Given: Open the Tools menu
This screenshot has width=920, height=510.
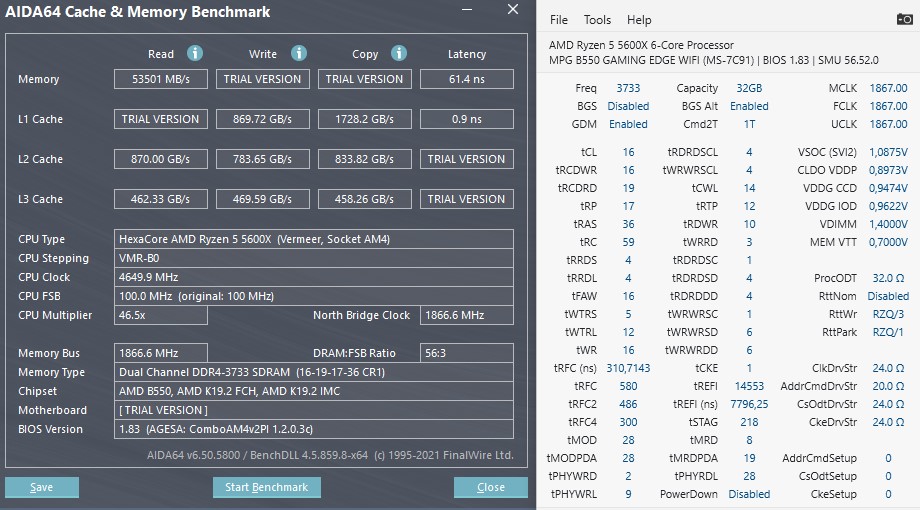Looking at the screenshot, I should [597, 20].
